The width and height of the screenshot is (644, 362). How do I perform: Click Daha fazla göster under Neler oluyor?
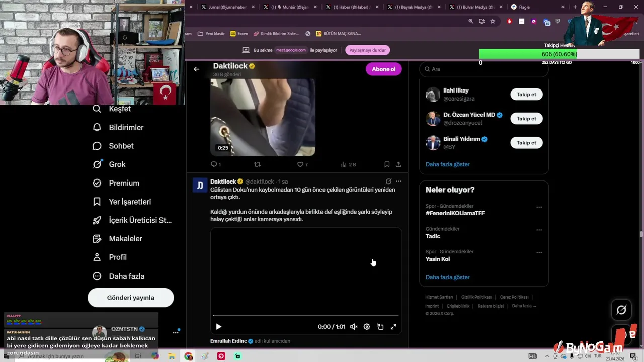447,277
